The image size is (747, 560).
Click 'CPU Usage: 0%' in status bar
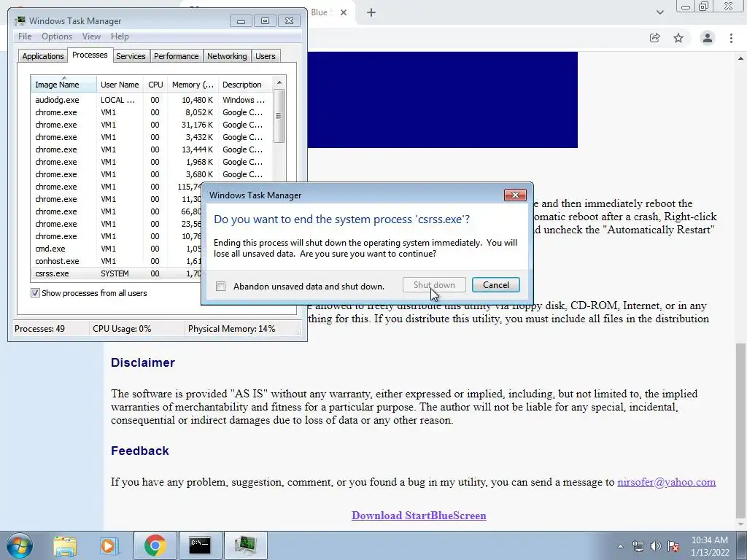tap(122, 329)
